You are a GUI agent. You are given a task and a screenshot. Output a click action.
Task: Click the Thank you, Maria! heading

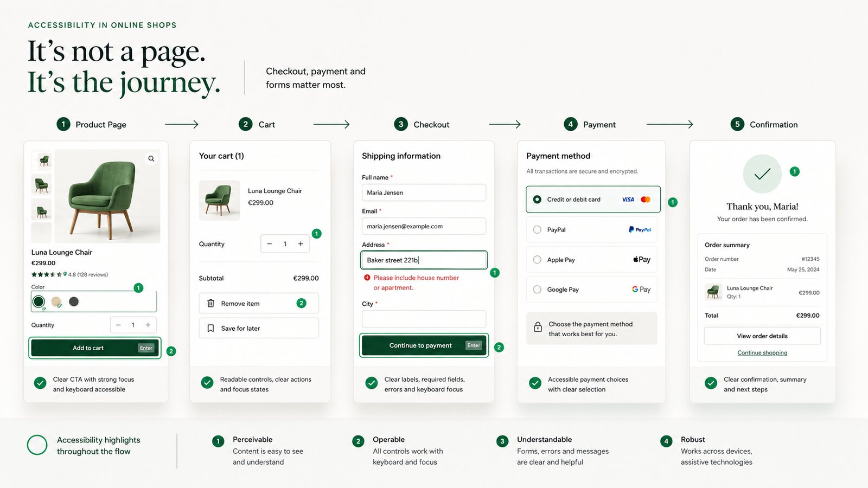tap(762, 207)
